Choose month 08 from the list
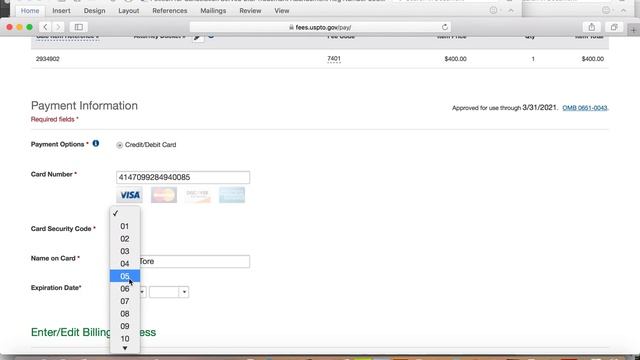 [125, 313]
